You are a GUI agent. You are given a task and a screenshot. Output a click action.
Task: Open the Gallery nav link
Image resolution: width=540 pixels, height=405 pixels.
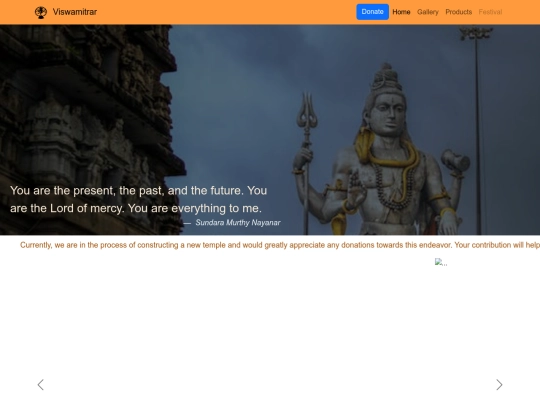(x=428, y=12)
